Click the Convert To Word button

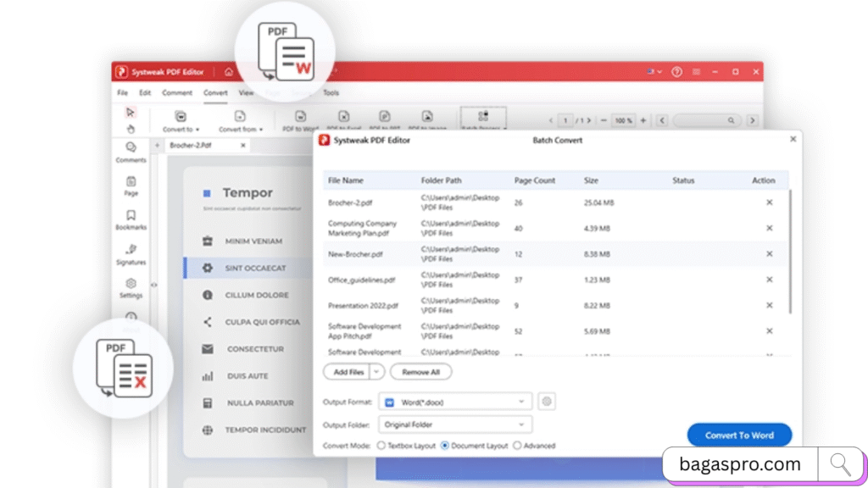[x=739, y=435]
